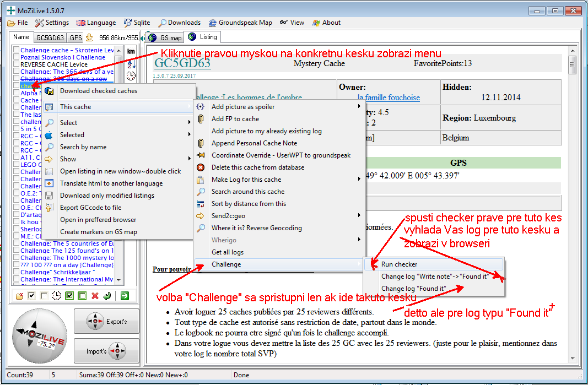Tick the Challenge cache – Skrotenie Lev checkbox
Image resolution: width=588 pixels, height=385 pixels.
tap(16, 50)
